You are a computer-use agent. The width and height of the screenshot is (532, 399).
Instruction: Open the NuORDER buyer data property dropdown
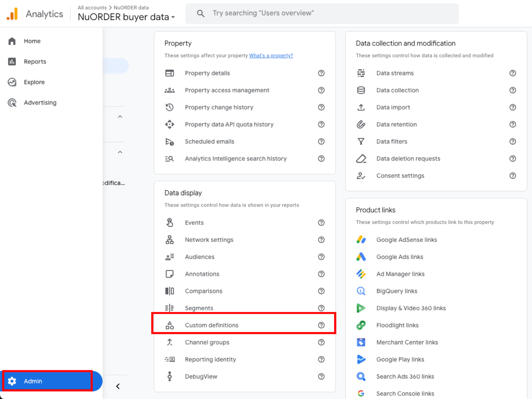pos(126,17)
